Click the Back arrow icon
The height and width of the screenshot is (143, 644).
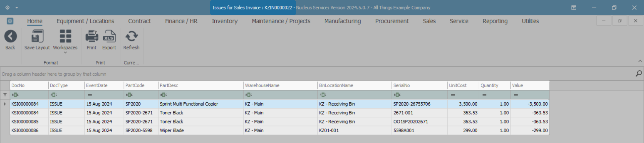coord(10,36)
